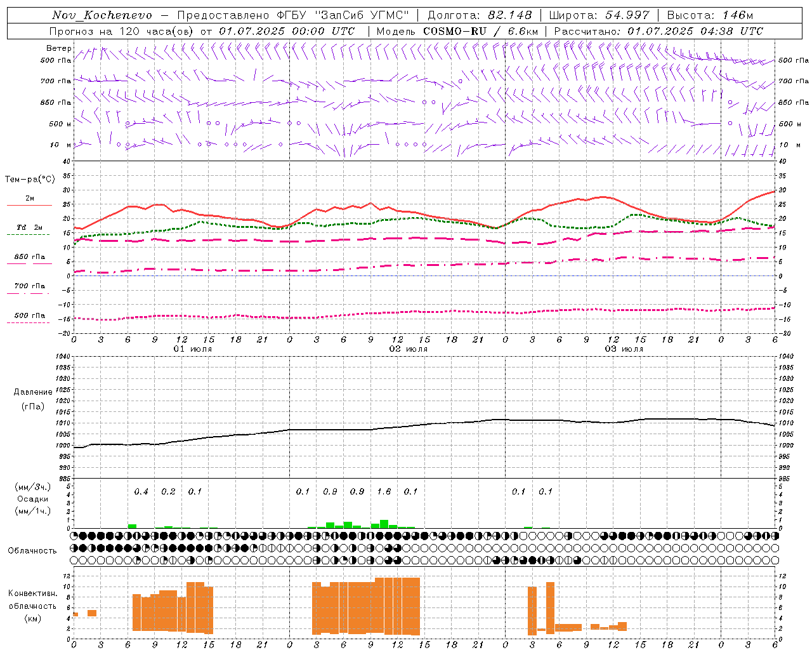812x650 pixels.
Task: Click the "(мм/1ч.)" precipitation unit label
Action: 33,512
